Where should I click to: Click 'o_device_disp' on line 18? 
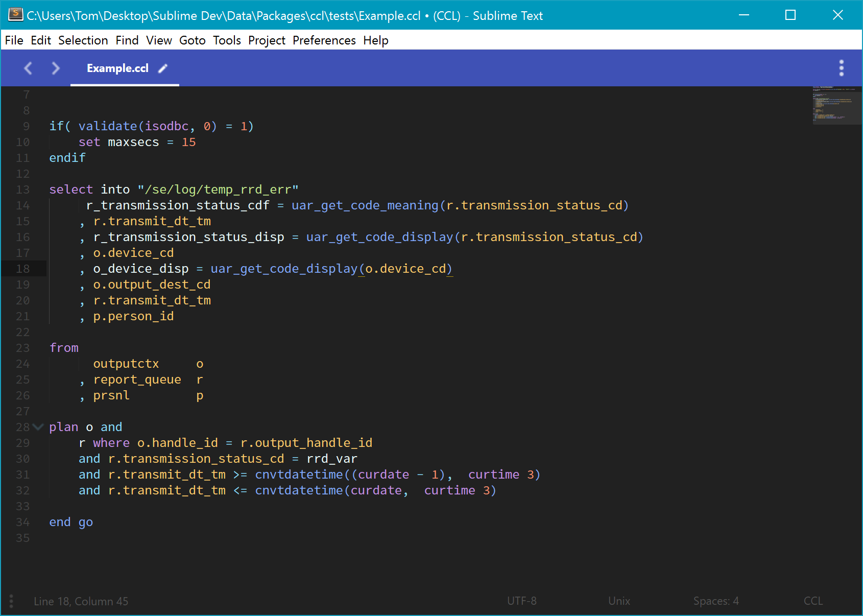141,269
